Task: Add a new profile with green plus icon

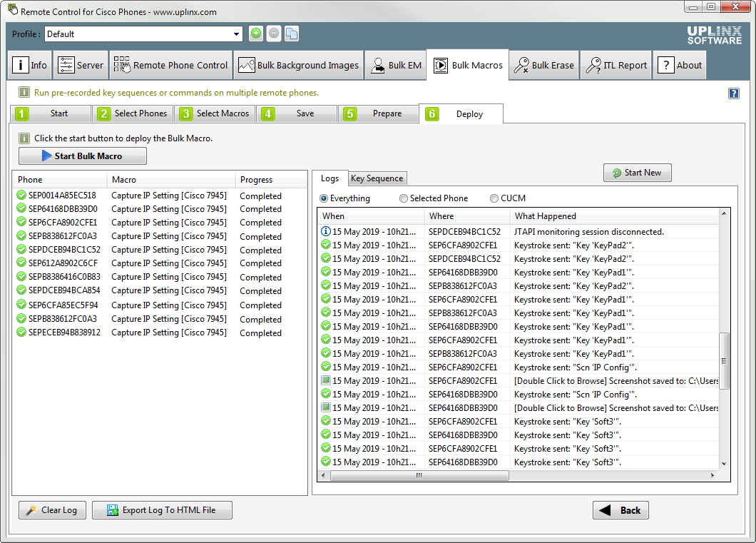Action: [256, 34]
